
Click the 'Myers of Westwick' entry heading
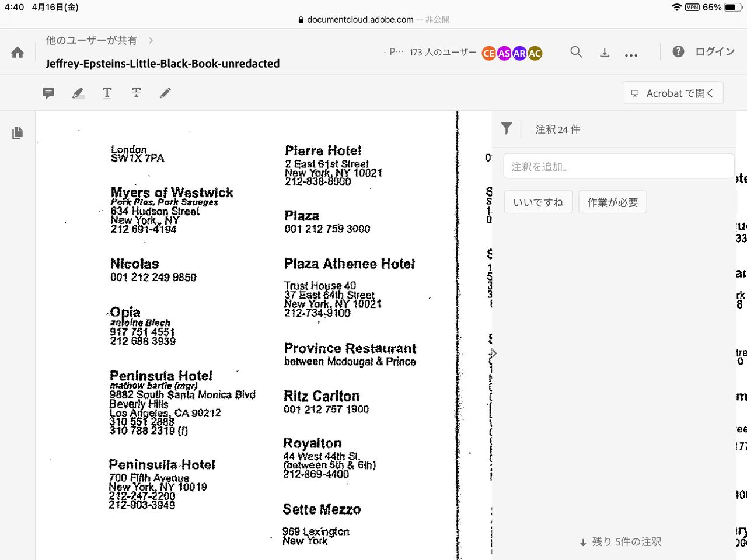point(172,192)
